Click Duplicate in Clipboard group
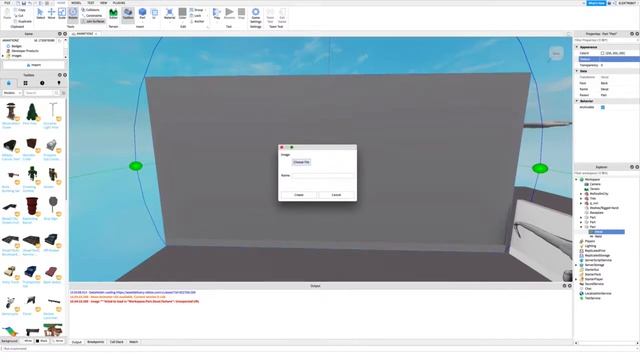The width and height of the screenshot is (640, 360). (x=23, y=21)
